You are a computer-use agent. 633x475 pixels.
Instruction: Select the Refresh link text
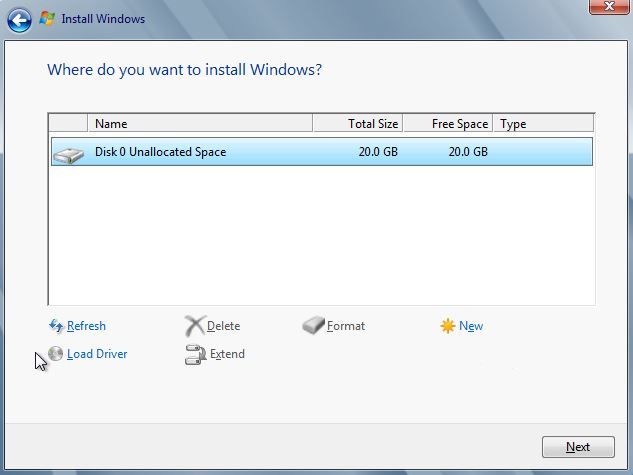[x=86, y=326]
